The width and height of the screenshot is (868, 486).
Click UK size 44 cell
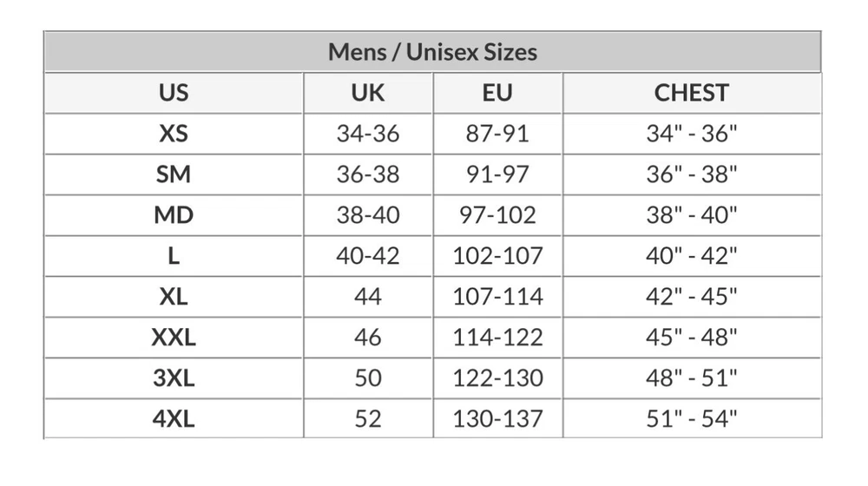click(x=368, y=297)
